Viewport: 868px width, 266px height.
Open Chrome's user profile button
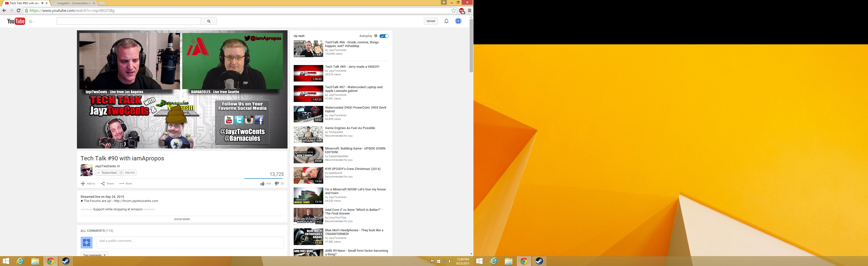tap(444, 2)
